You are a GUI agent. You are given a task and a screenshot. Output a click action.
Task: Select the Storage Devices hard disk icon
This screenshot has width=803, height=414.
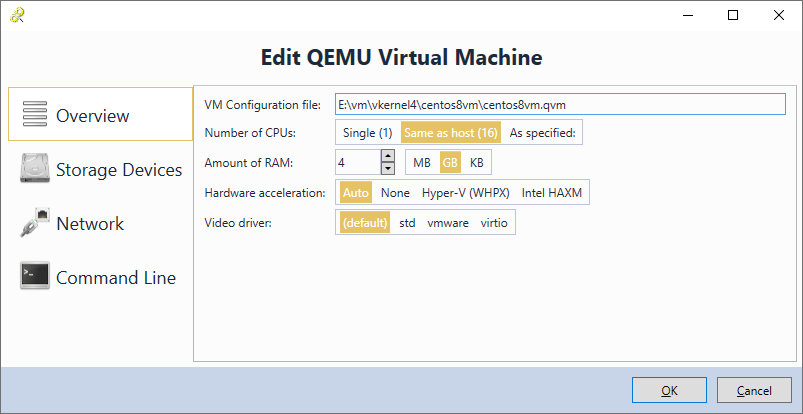(35, 168)
